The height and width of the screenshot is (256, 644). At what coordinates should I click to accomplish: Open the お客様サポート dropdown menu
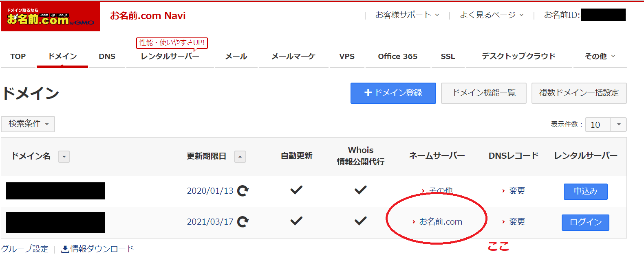407,15
